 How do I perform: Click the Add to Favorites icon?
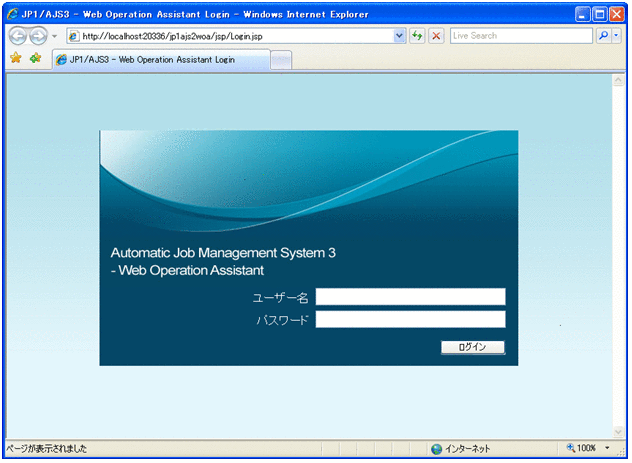35,58
